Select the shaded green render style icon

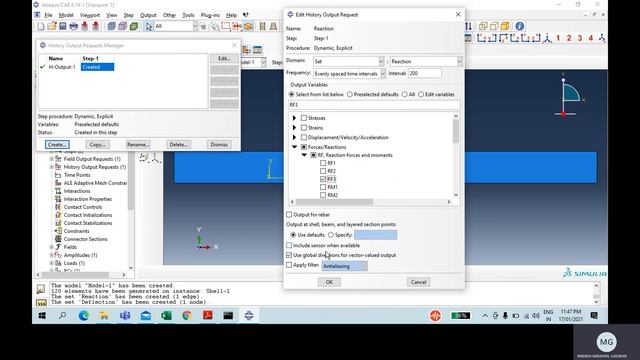(x=133, y=26)
